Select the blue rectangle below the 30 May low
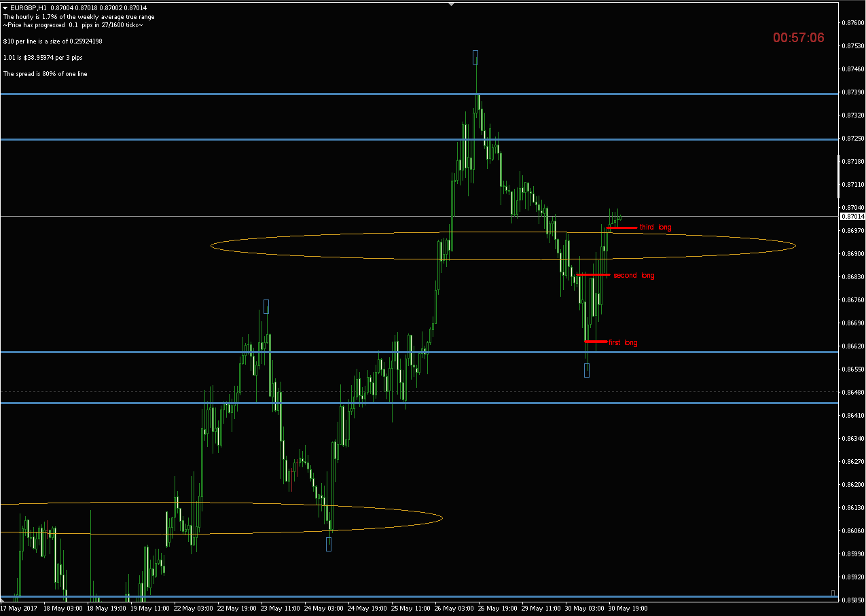The width and height of the screenshot is (866, 616). [x=587, y=370]
